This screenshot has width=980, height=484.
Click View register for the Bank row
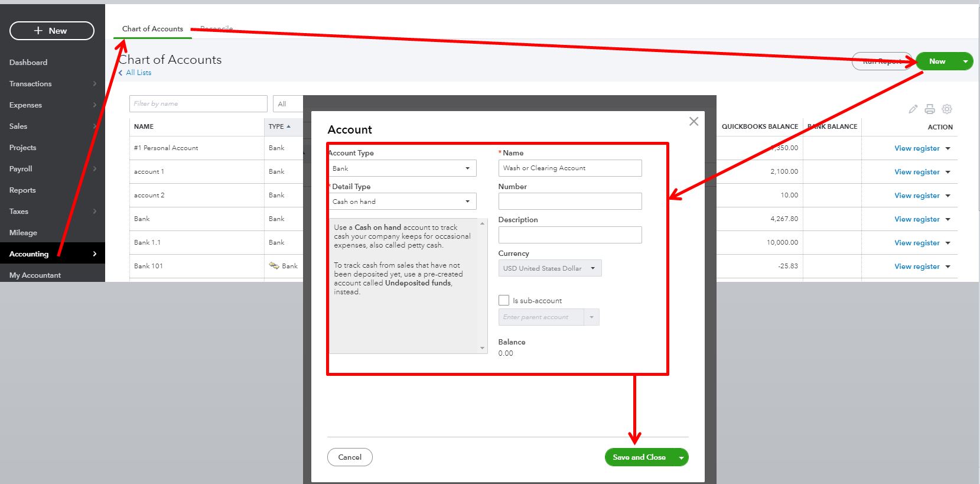pyautogui.click(x=917, y=219)
